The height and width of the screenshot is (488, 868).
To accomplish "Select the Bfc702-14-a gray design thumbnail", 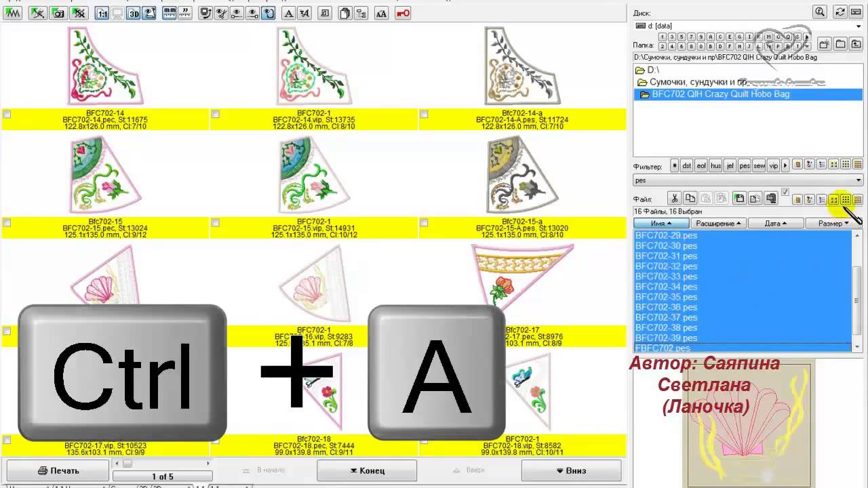I will pos(521,66).
